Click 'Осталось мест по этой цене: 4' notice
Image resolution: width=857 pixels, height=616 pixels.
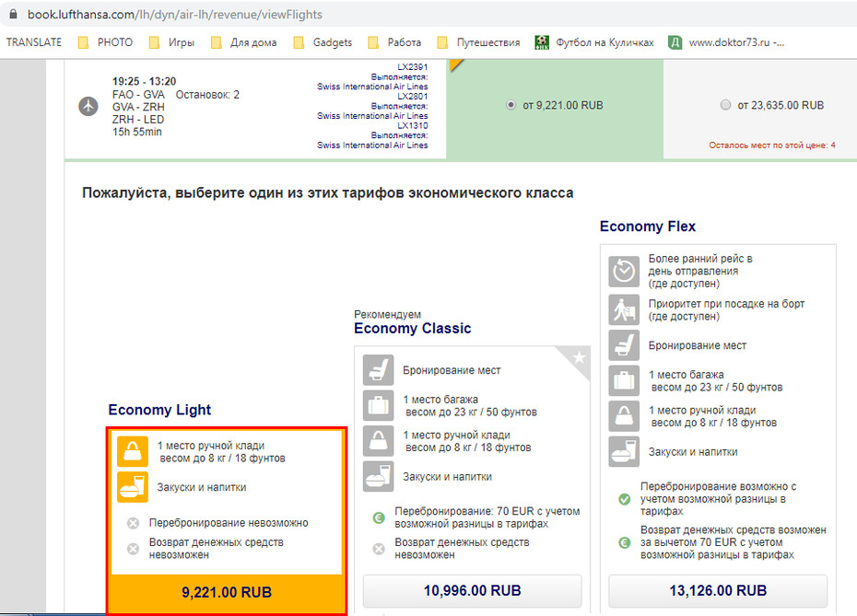point(771,145)
